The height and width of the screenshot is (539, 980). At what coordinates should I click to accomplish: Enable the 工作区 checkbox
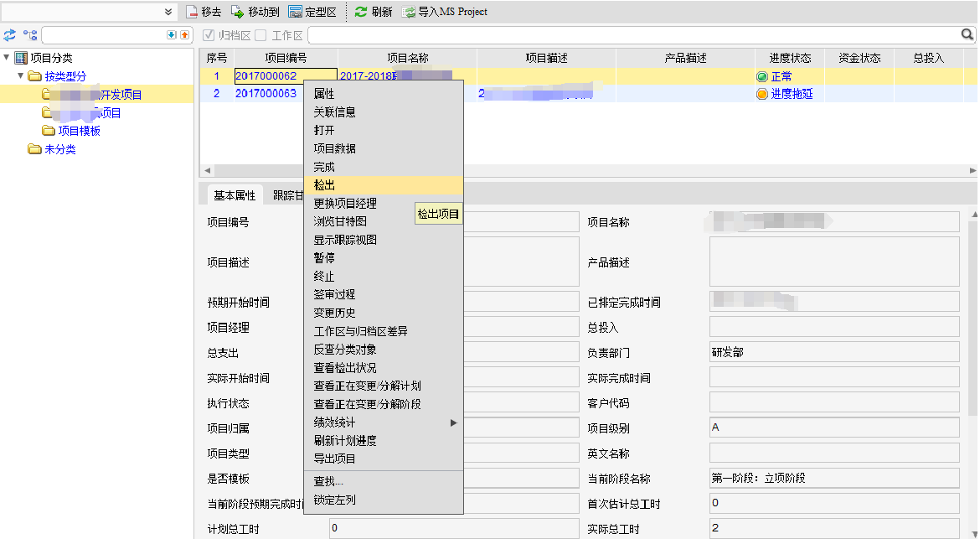(x=261, y=35)
